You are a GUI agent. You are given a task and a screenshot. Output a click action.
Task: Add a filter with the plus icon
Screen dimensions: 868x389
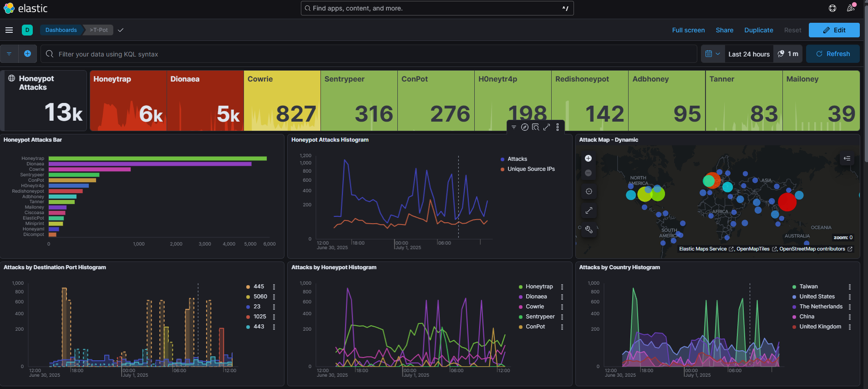pos(27,54)
